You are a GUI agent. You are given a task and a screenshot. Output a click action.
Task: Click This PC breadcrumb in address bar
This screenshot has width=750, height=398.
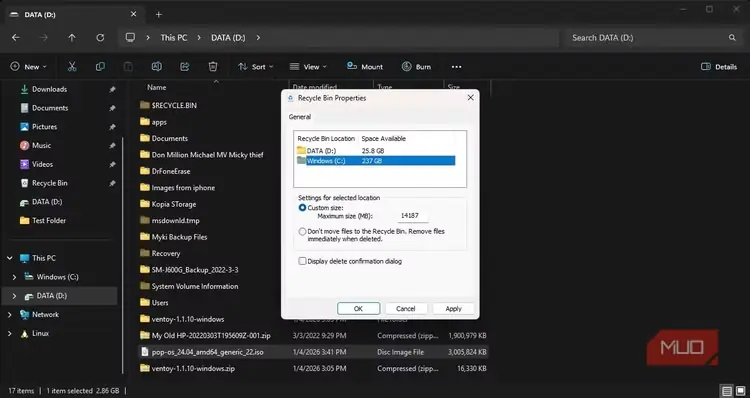point(174,37)
